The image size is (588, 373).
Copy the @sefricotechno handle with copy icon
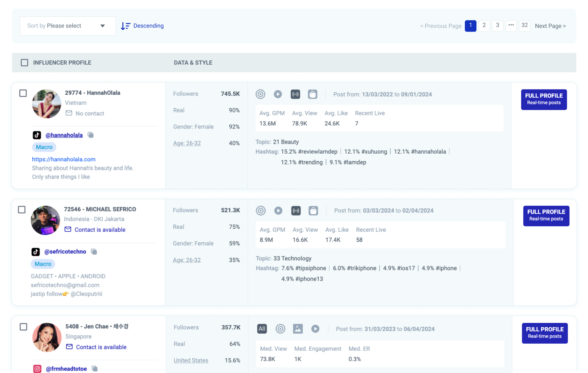click(x=94, y=252)
